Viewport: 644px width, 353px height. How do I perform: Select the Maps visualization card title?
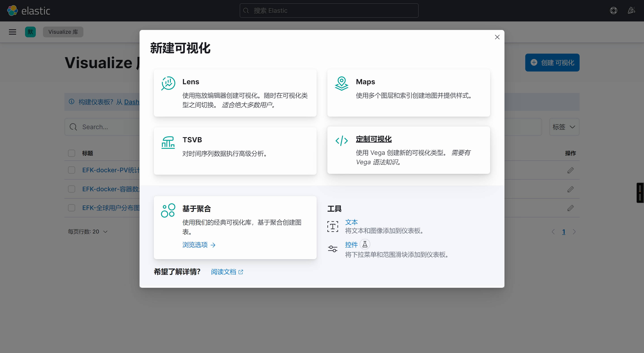tap(365, 82)
